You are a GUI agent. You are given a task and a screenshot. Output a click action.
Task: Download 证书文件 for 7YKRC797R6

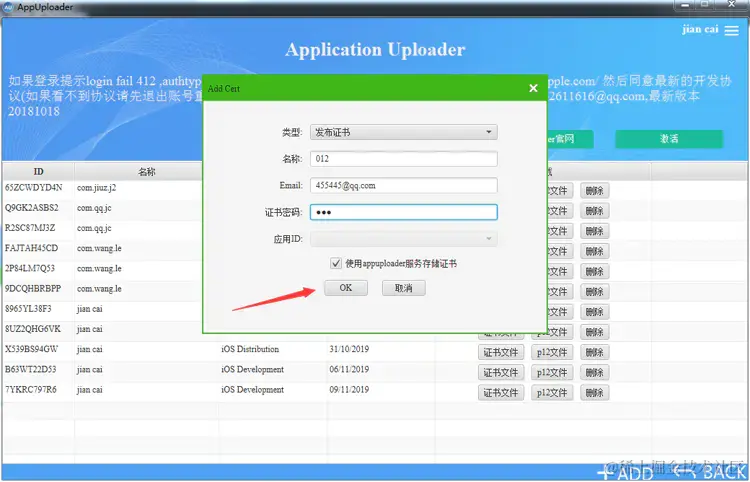(x=501, y=393)
